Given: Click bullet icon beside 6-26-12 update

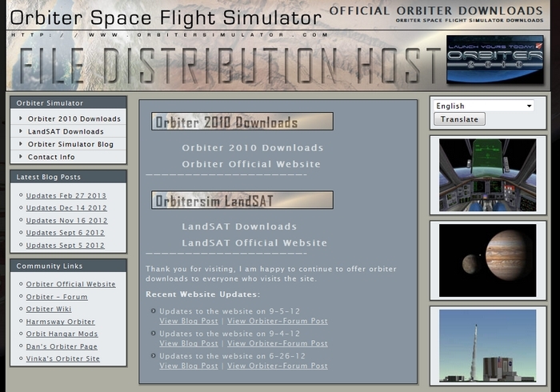Looking at the screenshot, I should tap(154, 355).
